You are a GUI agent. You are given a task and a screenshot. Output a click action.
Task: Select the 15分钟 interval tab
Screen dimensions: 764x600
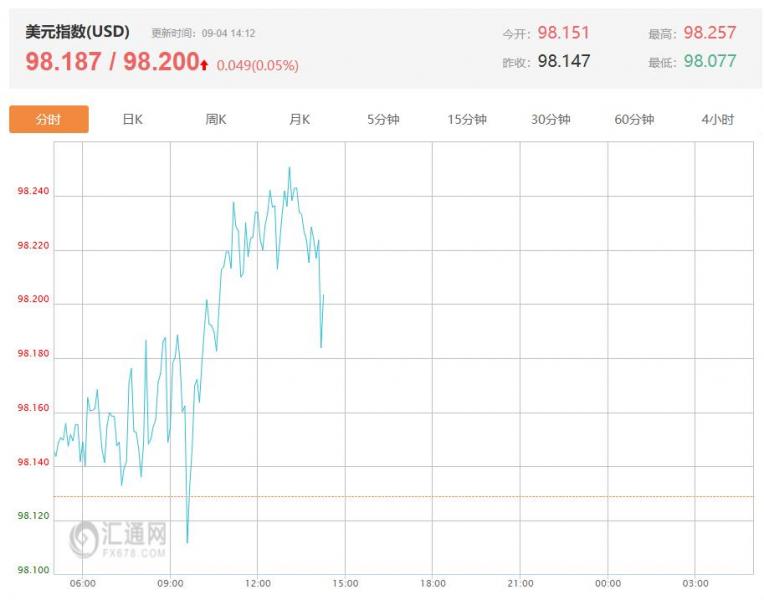pos(467,119)
